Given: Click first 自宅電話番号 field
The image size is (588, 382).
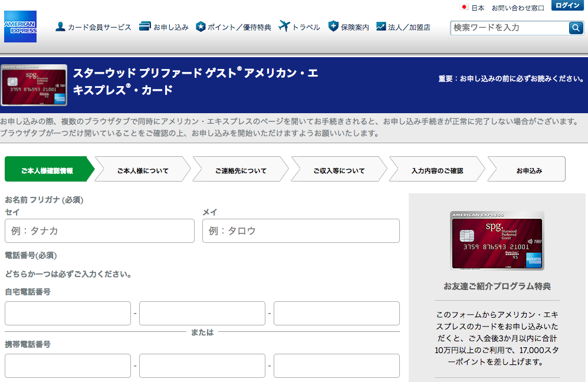Looking at the screenshot, I should pyautogui.click(x=68, y=314).
